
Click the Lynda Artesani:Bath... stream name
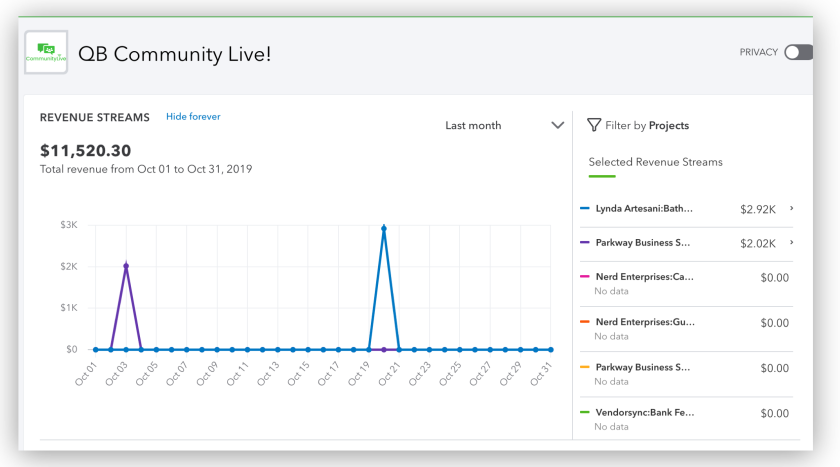pyautogui.click(x=644, y=208)
